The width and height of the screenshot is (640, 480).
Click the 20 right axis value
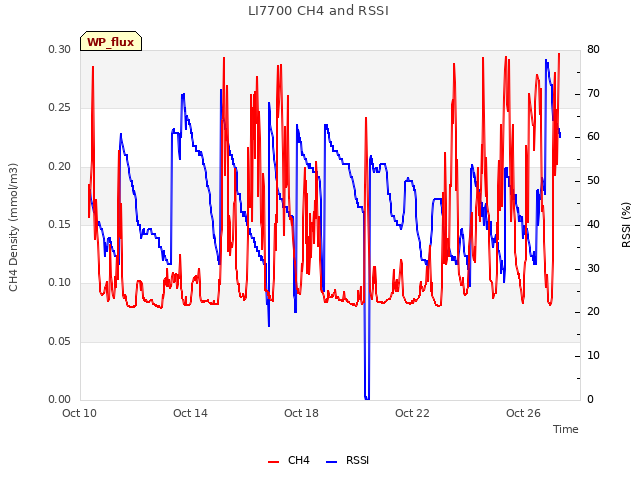click(x=593, y=311)
